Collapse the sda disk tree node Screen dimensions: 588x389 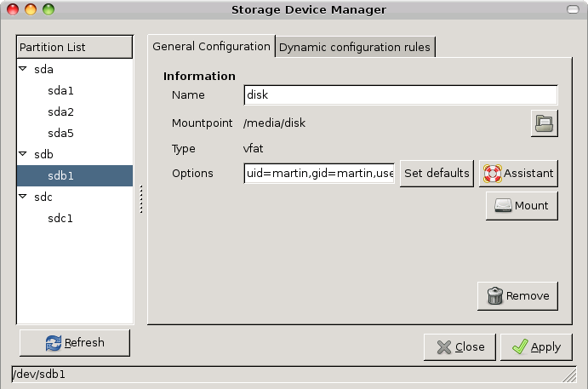click(x=24, y=69)
